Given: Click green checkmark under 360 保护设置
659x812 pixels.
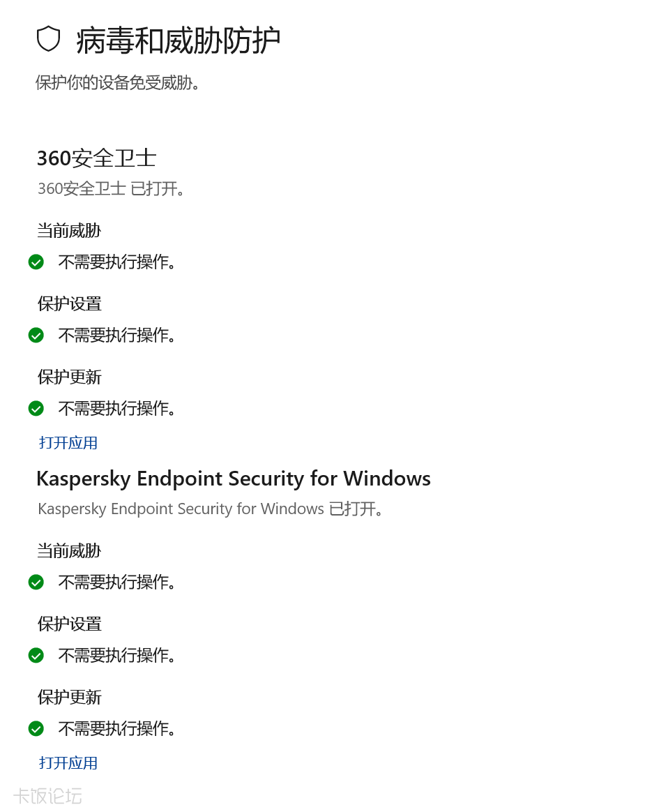Looking at the screenshot, I should [x=36, y=336].
